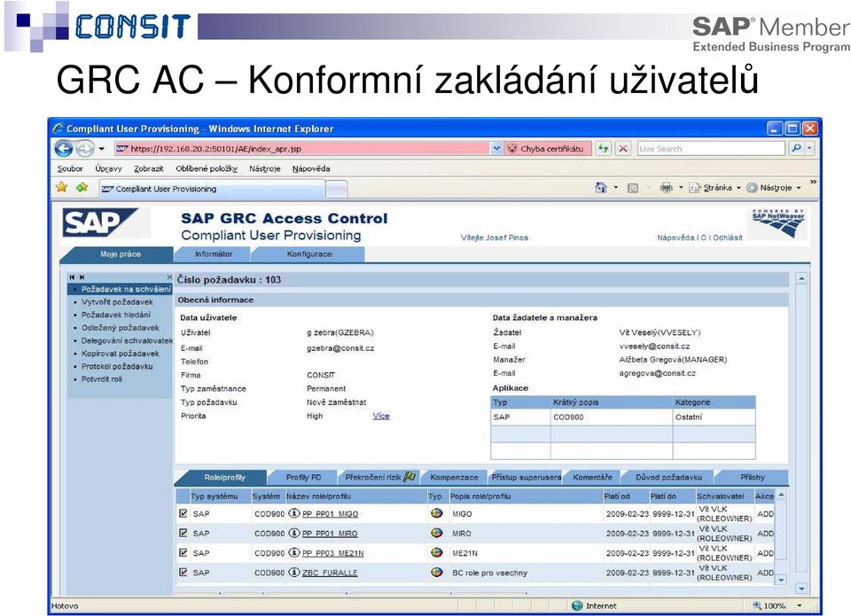Toggle the checkbox for ZBC_FURALLE row
The image size is (851, 616).
[x=183, y=572]
